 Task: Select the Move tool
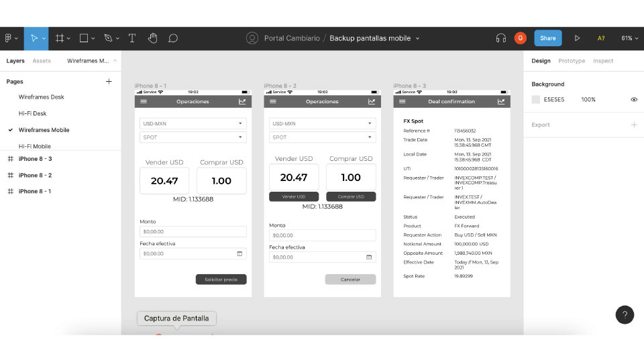(35, 38)
